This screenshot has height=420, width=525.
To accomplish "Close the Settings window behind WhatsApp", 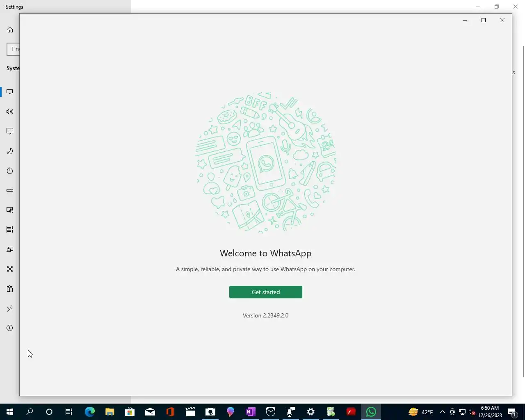I will [x=516, y=7].
